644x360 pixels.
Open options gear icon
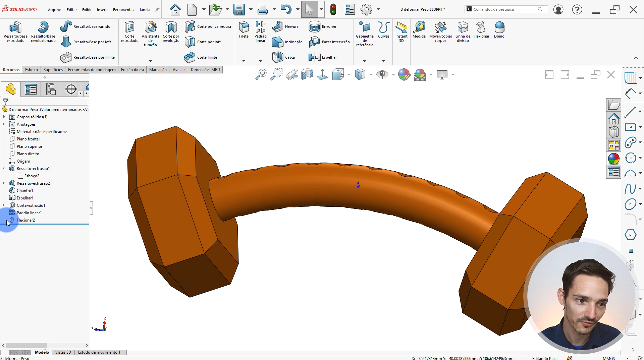click(x=367, y=9)
